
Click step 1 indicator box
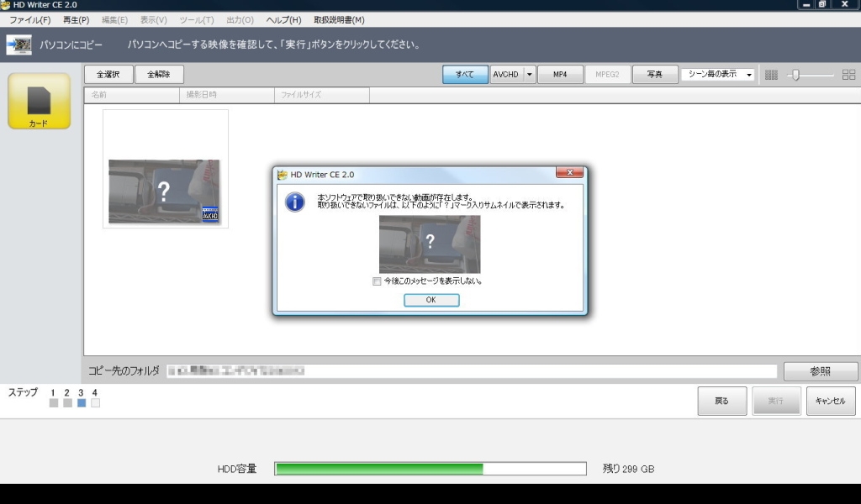(x=53, y=403)
